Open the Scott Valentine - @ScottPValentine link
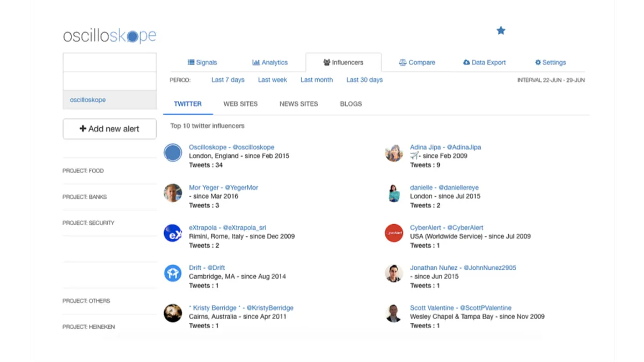Image resolution: width=644 pixels, height=362 pixels. 460,308
